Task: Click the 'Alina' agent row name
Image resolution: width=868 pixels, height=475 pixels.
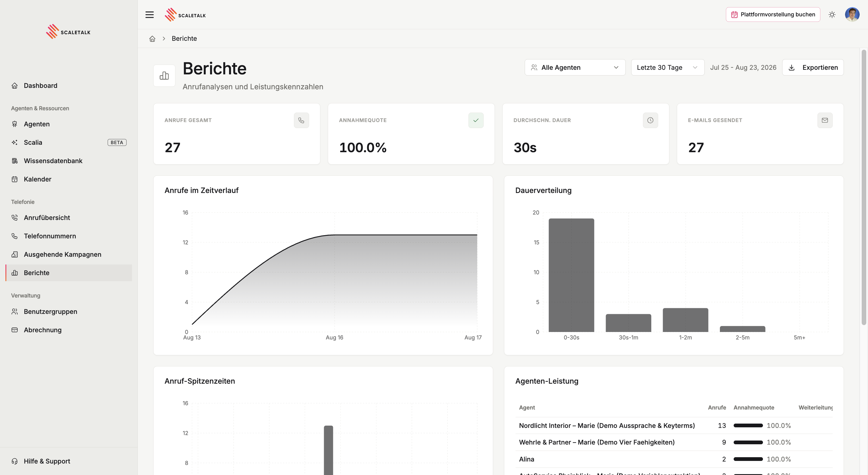Action: [x=527, y=459]
